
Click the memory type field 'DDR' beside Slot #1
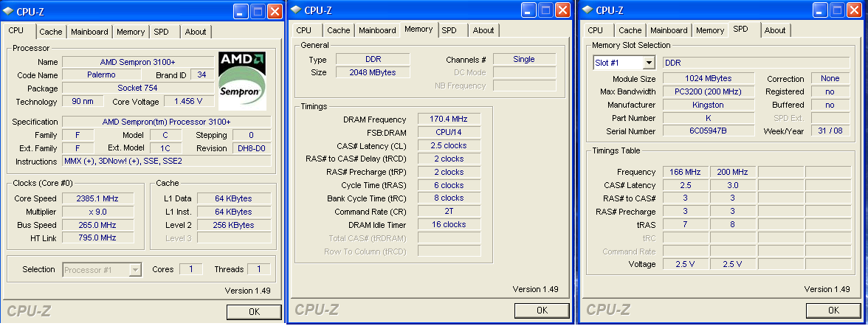coord(756,63)
